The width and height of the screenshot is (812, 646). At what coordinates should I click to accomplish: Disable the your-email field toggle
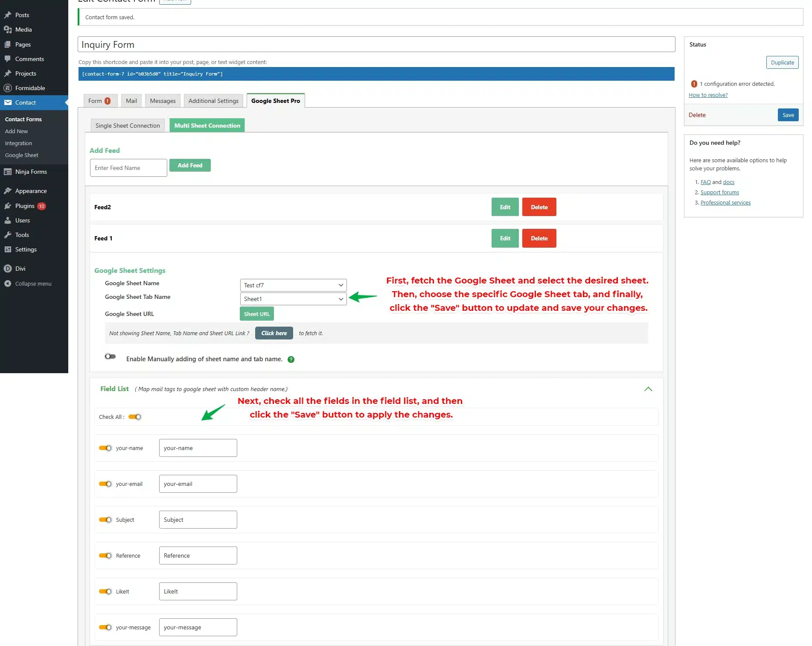point(105,484)
